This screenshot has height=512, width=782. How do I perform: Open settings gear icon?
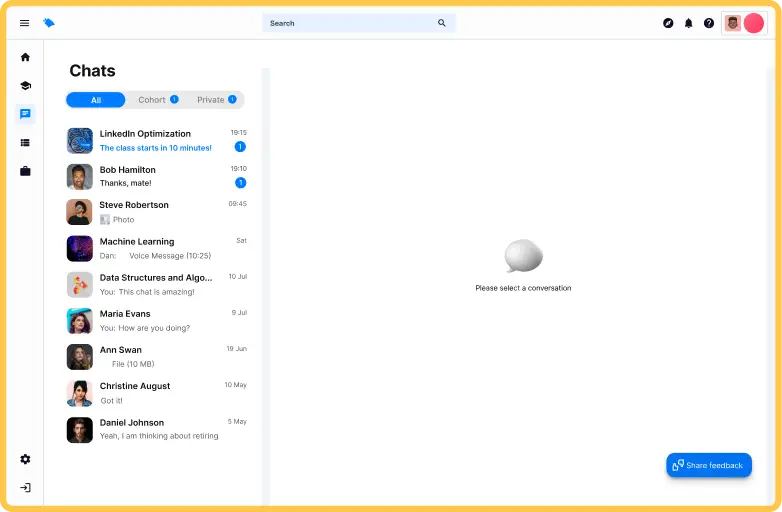25,459
